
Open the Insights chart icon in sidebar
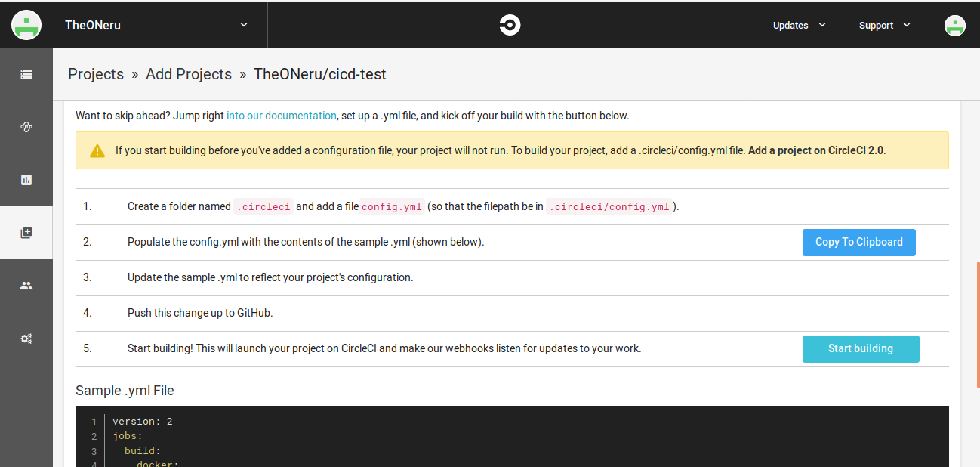click(26, 180)
